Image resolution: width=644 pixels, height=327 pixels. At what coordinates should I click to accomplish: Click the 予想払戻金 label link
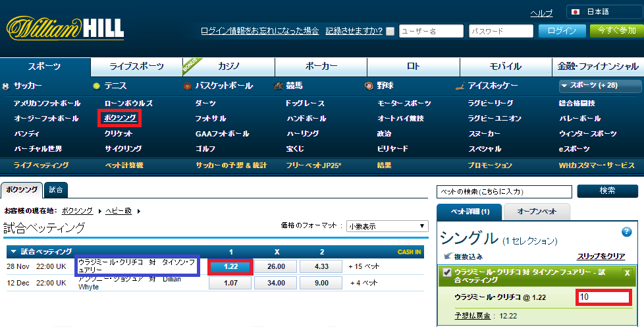472,316
